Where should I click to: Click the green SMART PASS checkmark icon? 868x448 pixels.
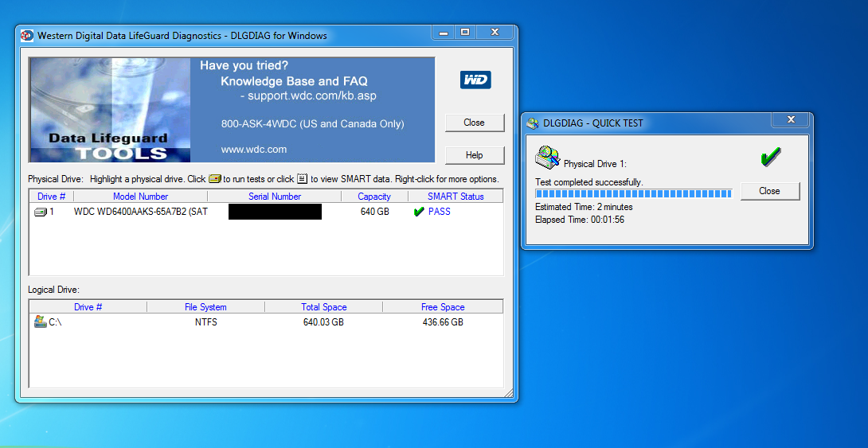pyautogui.click(x=419, y=212)
